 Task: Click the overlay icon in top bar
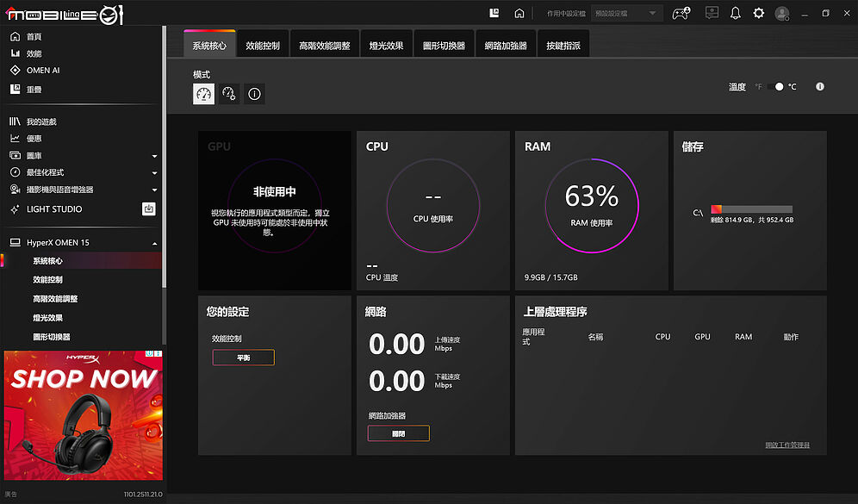click(494, 13)
